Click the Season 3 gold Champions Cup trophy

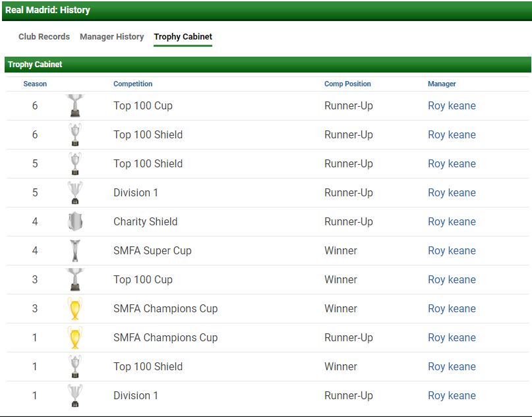tap(75, 308)
